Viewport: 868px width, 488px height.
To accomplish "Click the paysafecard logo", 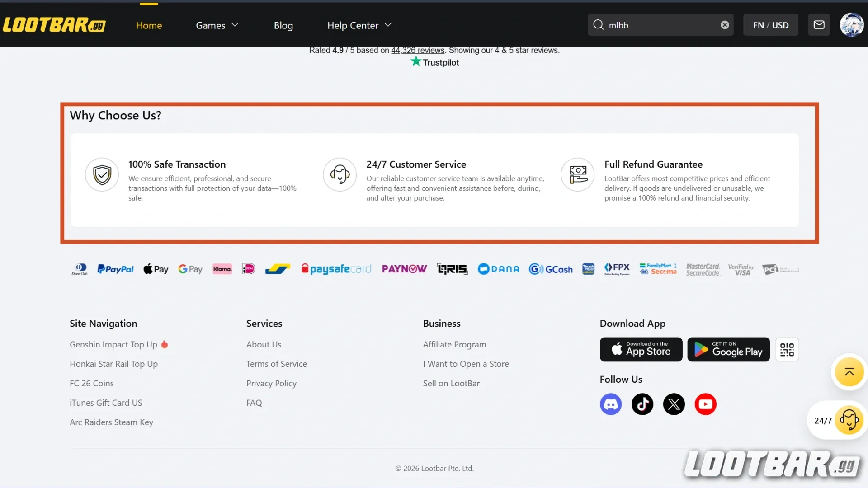I will click(x=336, y=269).
